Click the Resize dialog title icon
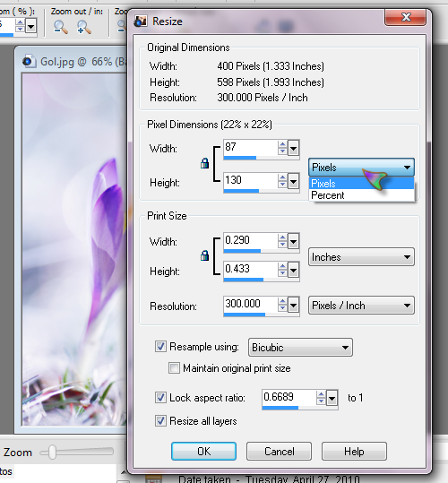This screenshot has height=483, width=448. [141, 21]
